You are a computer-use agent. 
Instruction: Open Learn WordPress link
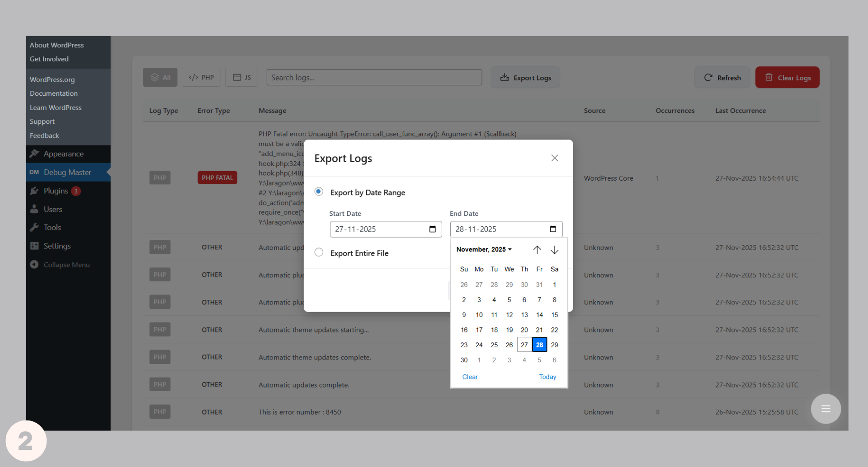point(56,107)
